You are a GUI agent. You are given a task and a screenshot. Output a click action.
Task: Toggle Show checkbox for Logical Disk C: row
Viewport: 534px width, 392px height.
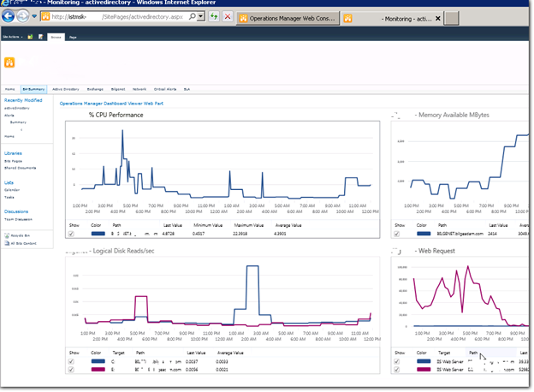coord(71,361)
